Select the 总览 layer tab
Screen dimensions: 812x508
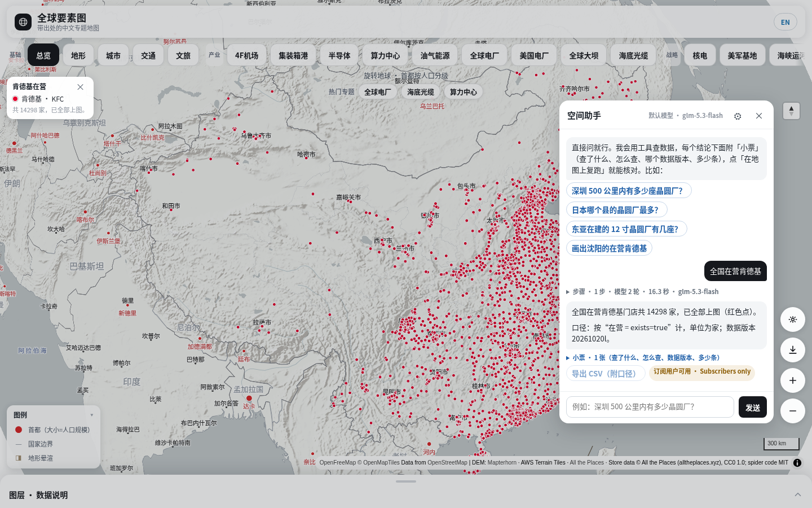coord(43,55)
